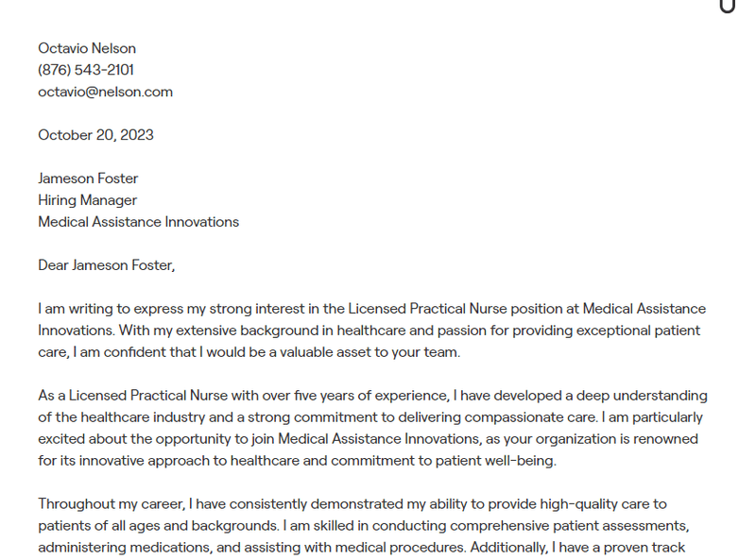Click the line starting 'As a Licensed Practical Nurse'
Viewport: 756px width, 560px height.
(372, 396)
